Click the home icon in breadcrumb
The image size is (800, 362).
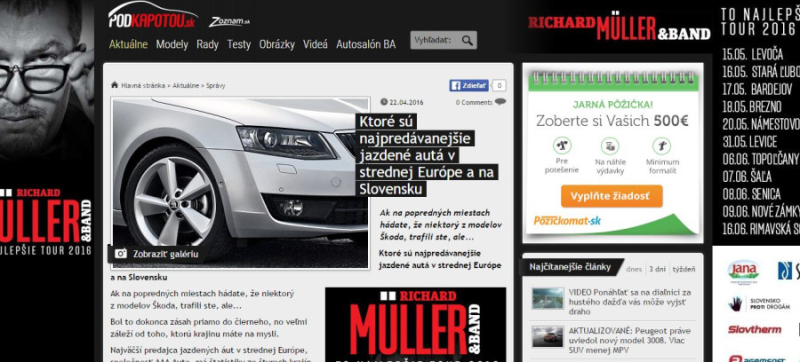(x=115, y=85)
